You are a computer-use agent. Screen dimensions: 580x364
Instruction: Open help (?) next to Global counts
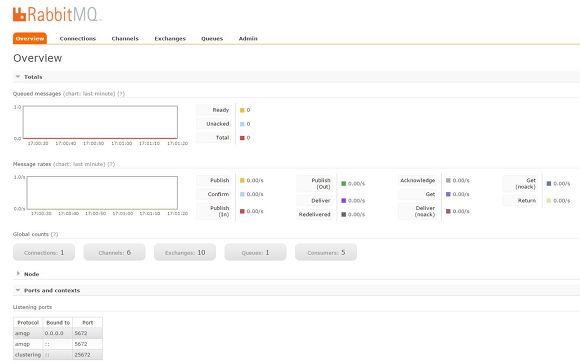tap(54, 234)
